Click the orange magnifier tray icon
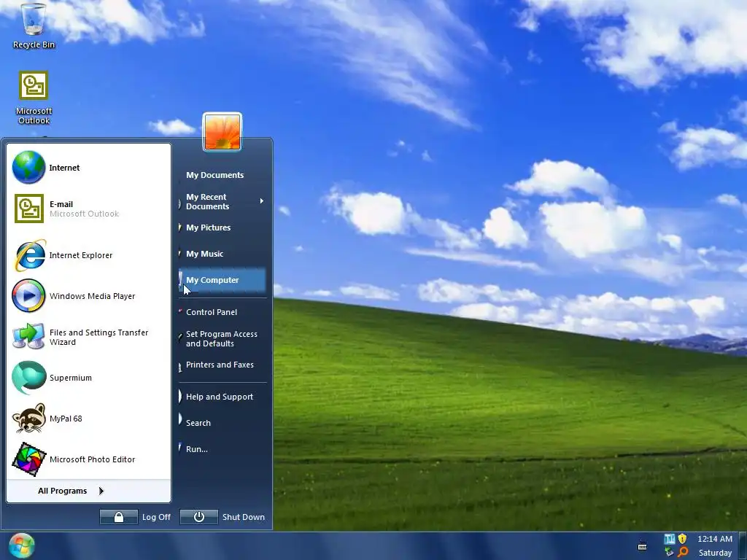Image resolution: width=747 pixels, height=560 pixels. click(x=683, y=552)
